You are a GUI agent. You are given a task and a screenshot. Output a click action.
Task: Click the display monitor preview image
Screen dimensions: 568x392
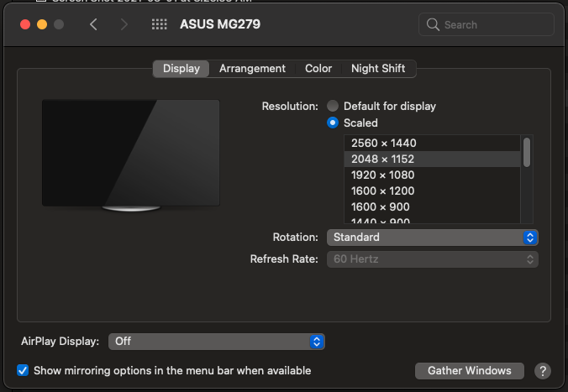click(131, 154)
